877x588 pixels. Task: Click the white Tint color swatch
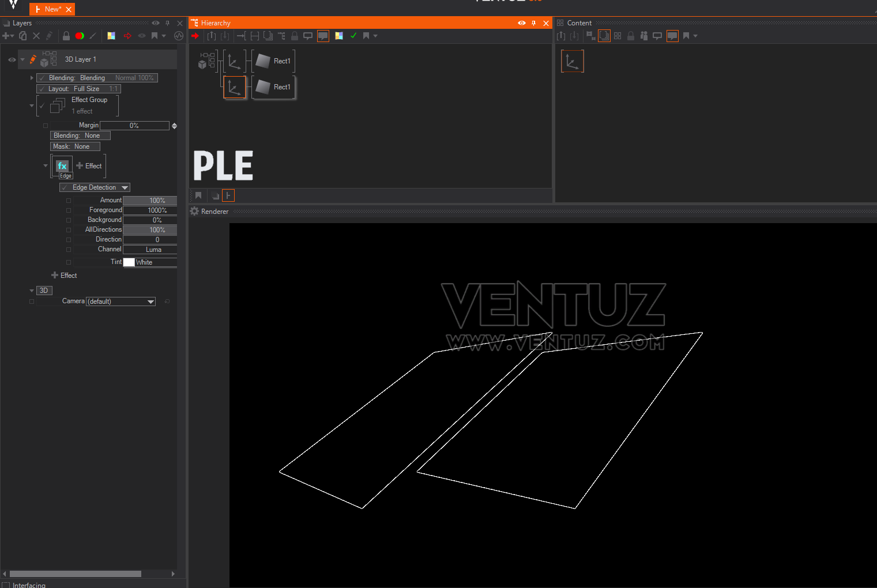[129, 262]
